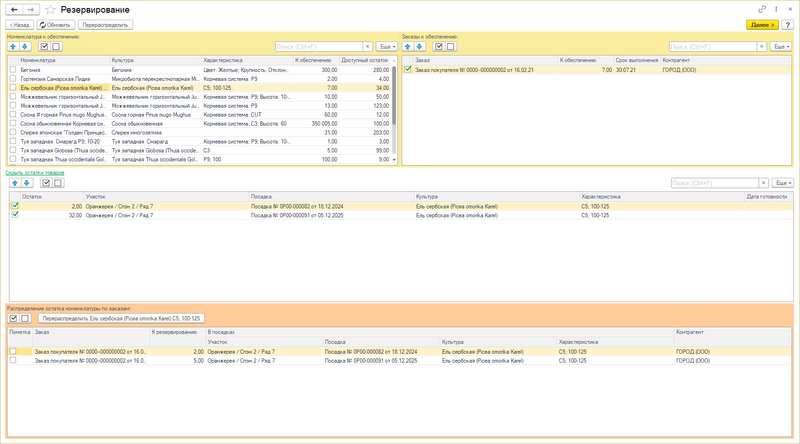The image size is (800, 444).
Task: Click the nomenclature list vertical scrollbar
Action: coord(394,110)
